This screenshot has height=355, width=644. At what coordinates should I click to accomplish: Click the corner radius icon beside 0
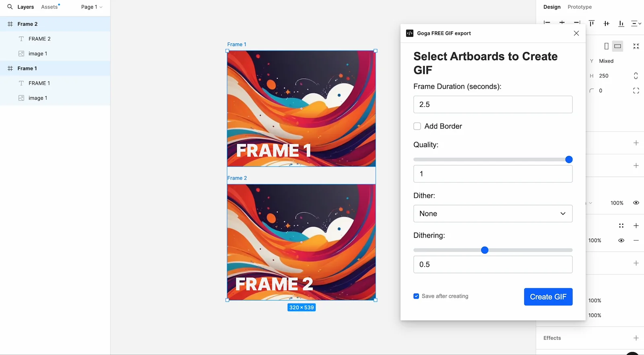tap(592, 90)
